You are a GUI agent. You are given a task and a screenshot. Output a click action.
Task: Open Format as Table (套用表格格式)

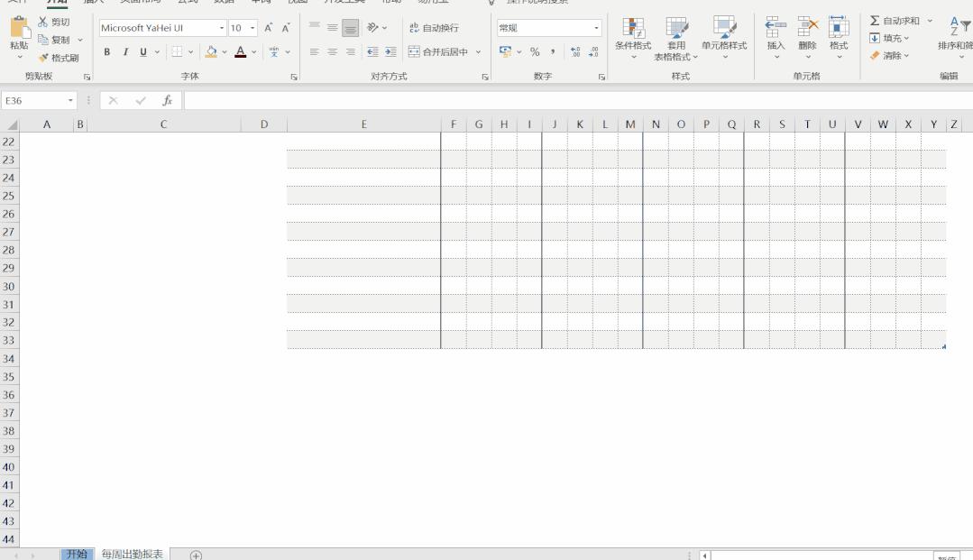676,39
